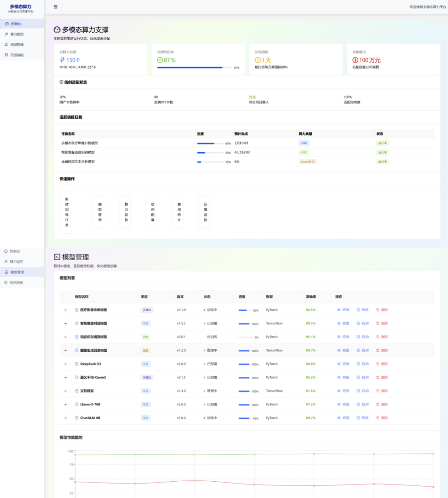448x498 pixels.
Task: Click the 费用统计 quick action button
Action: pos(178,212)
